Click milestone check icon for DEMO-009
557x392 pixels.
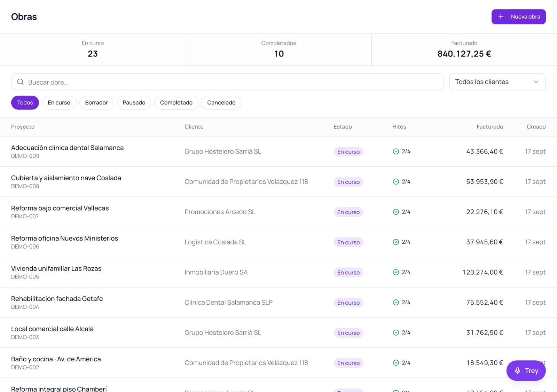396,151
